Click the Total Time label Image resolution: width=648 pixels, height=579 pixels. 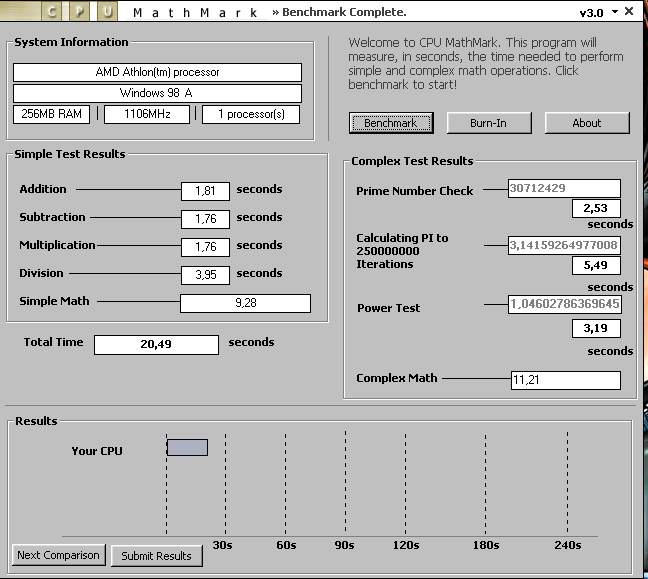53,342
